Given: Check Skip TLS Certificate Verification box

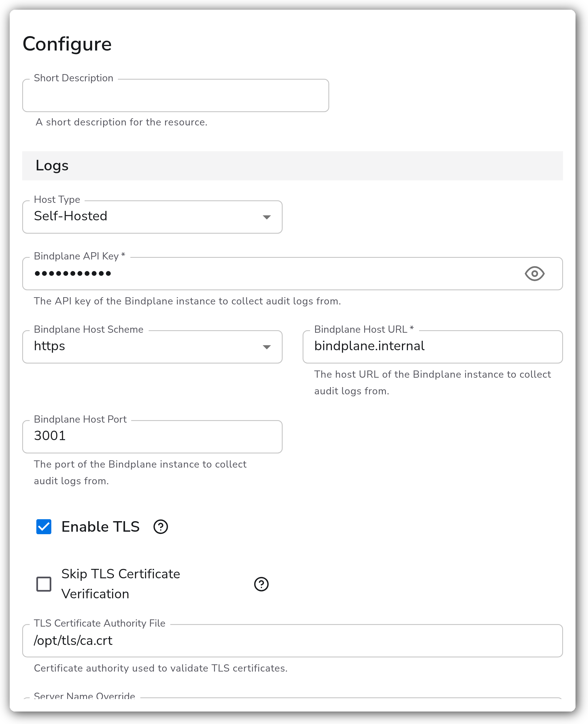Looking at the screenshot, I should [44, 584].
